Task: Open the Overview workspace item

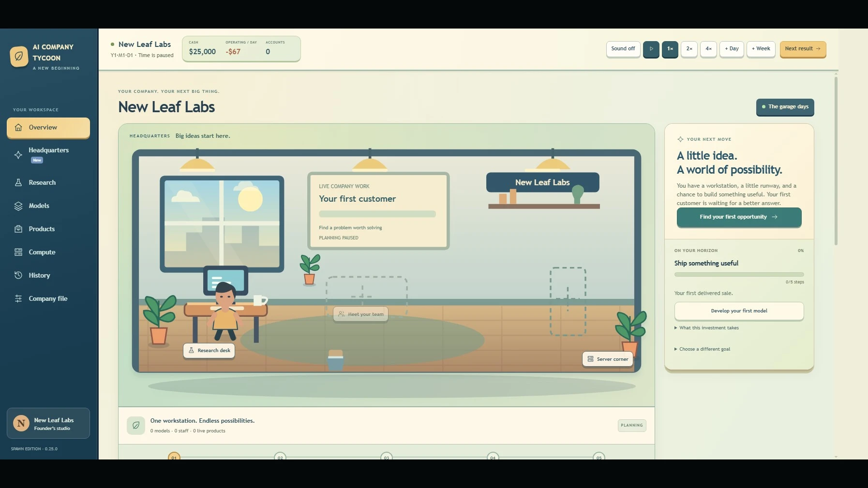Action: coord(48,128)
